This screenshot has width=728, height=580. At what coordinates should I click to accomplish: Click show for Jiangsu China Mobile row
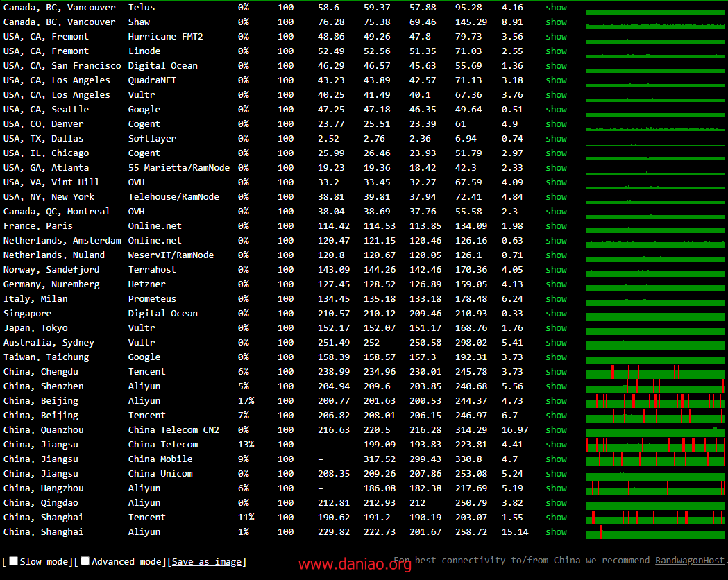coord(556,459)
